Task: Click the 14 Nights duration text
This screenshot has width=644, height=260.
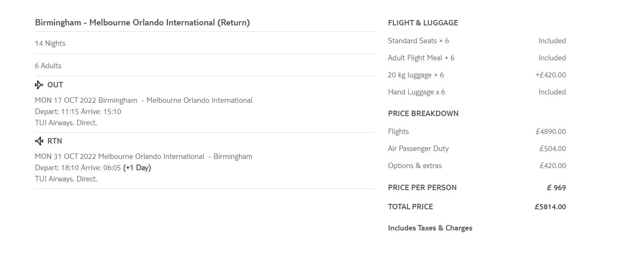Action: [50, 43]
